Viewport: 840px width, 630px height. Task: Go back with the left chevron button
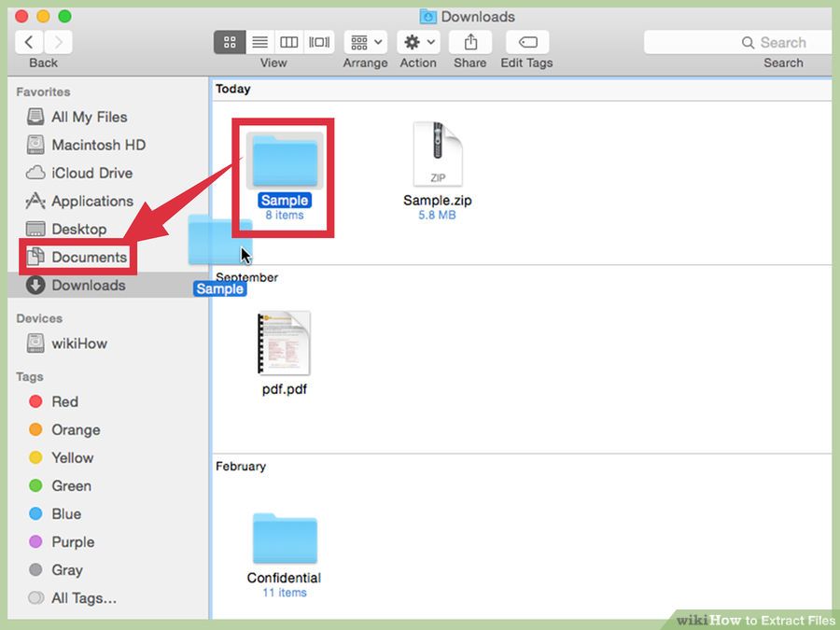click(30, 42)
